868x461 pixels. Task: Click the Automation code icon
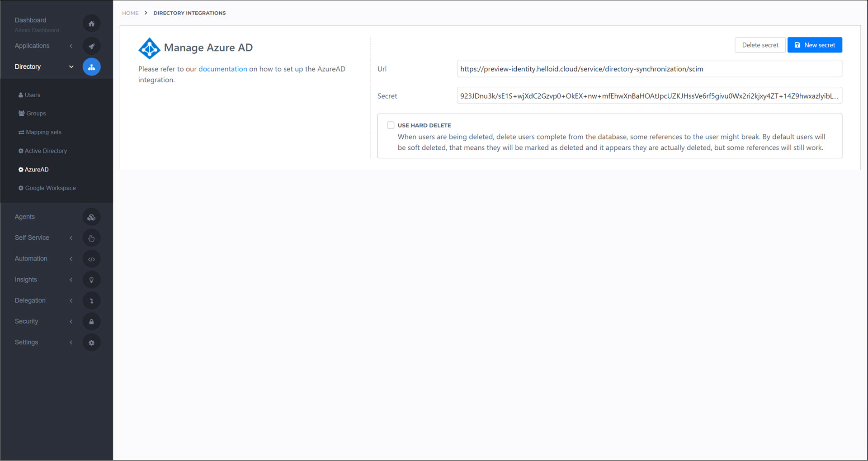(x=91, y=259)
